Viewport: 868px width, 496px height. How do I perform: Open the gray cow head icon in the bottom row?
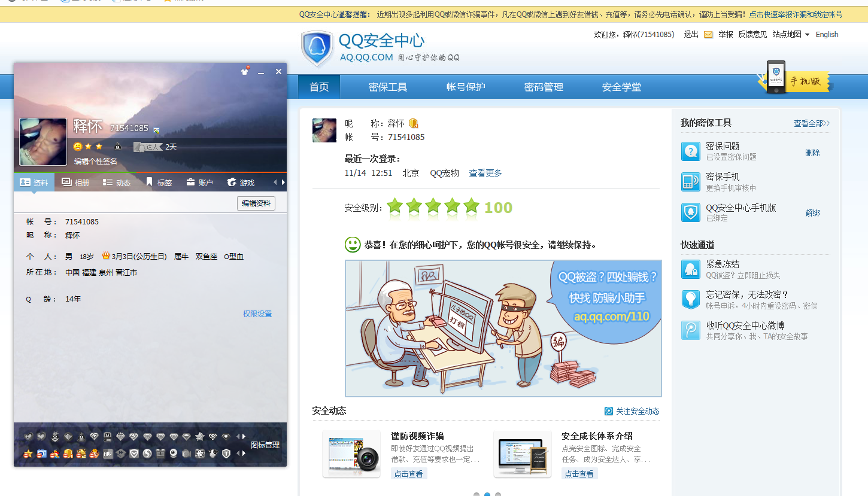click(213, 454)
